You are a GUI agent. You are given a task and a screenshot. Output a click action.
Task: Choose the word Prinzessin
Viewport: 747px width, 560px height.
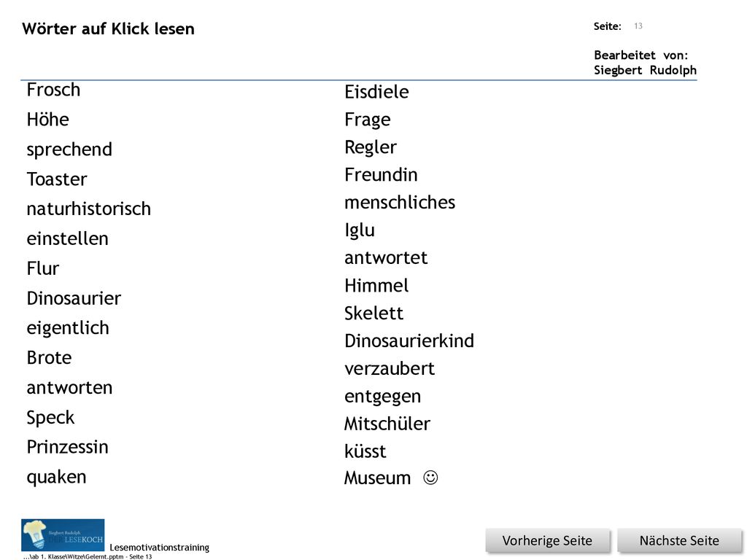(68, 447)
